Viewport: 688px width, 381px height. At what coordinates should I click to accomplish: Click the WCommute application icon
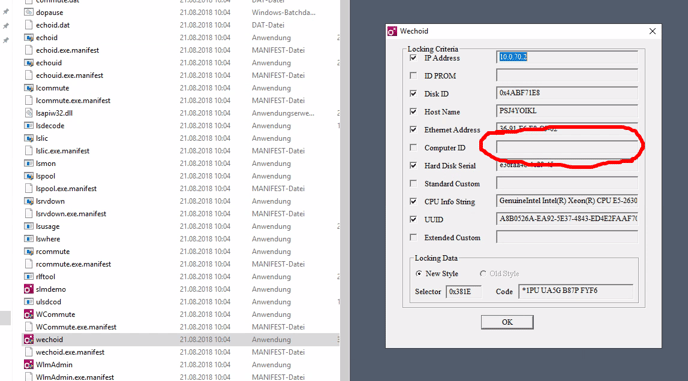coord(29,314)
